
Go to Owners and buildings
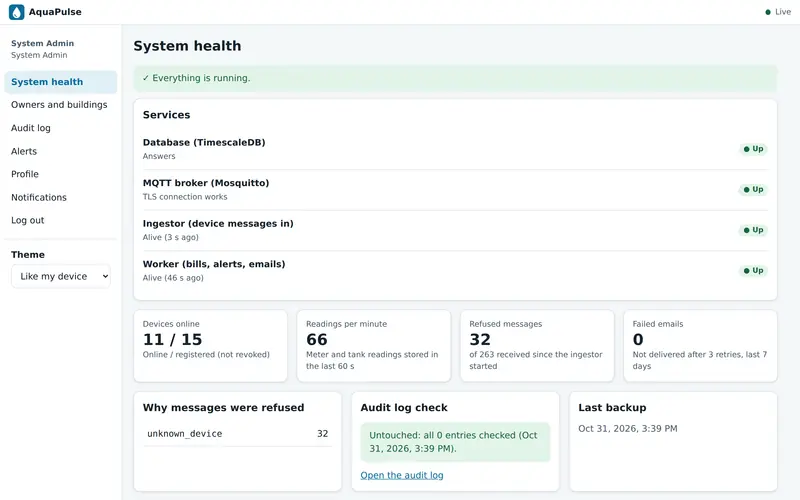(x=61, y=105)
